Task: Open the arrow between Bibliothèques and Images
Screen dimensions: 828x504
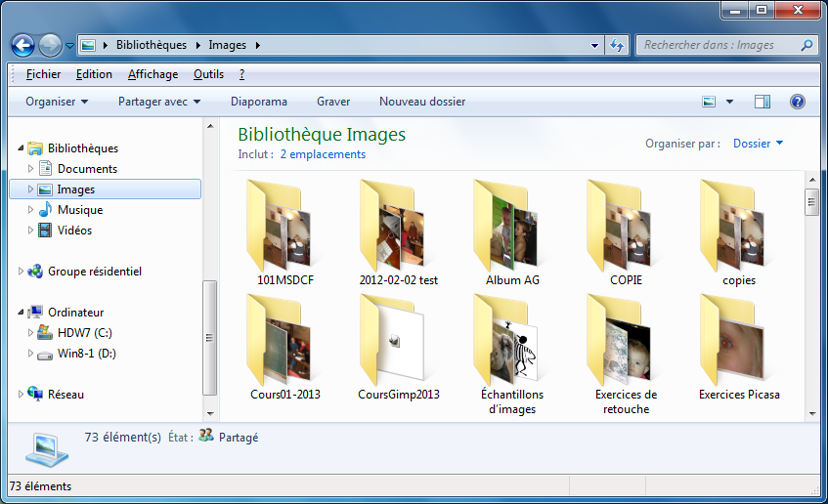Action: [198, 45]
